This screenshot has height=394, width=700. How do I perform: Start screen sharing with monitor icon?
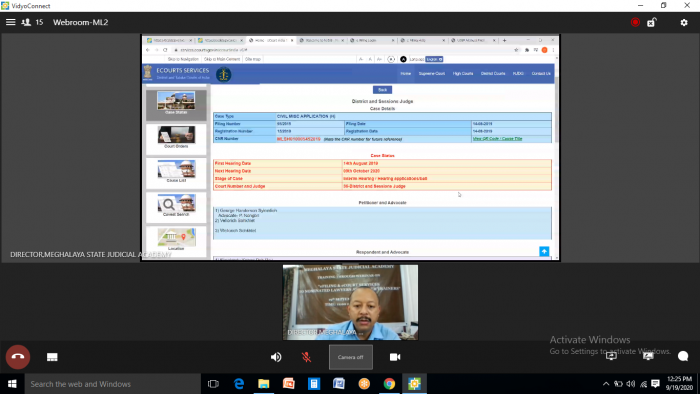click(611, 356)
